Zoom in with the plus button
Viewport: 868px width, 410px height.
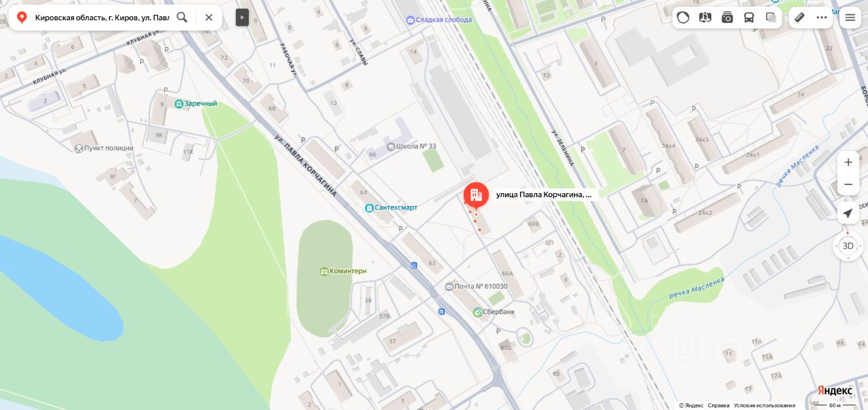click(x=848, y=163)
